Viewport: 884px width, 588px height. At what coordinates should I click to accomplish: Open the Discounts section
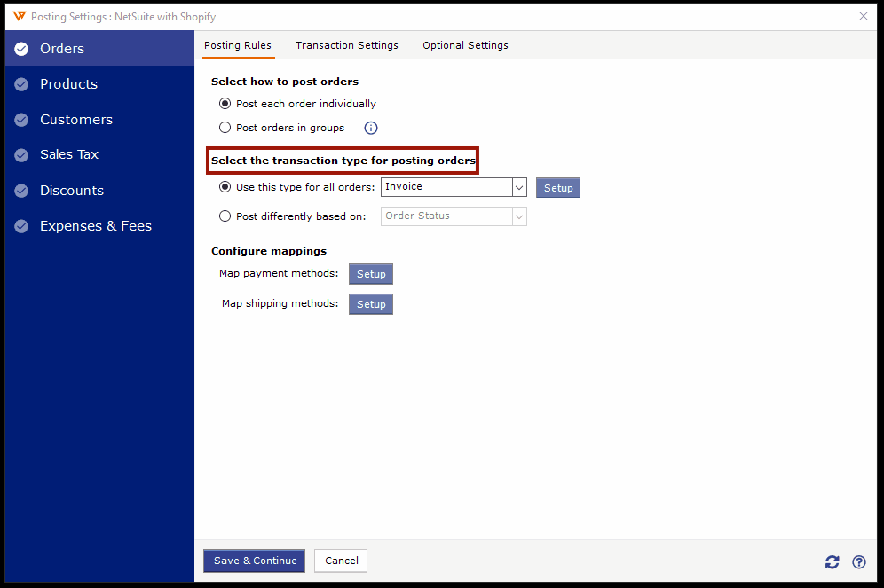tap(99, 191)
